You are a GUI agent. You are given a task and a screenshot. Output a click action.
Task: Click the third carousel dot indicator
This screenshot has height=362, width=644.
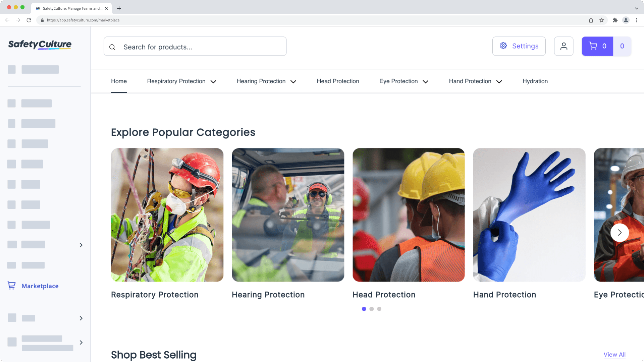pos(379,308)
